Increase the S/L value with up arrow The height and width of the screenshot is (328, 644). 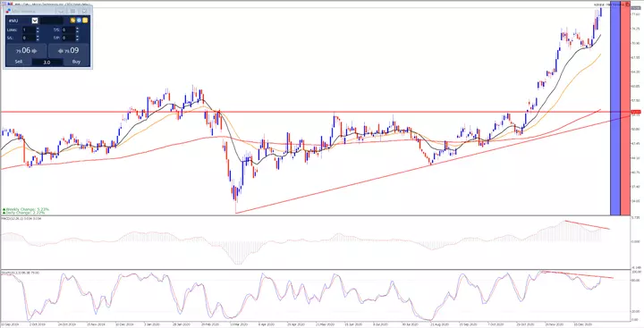[38, 36]
